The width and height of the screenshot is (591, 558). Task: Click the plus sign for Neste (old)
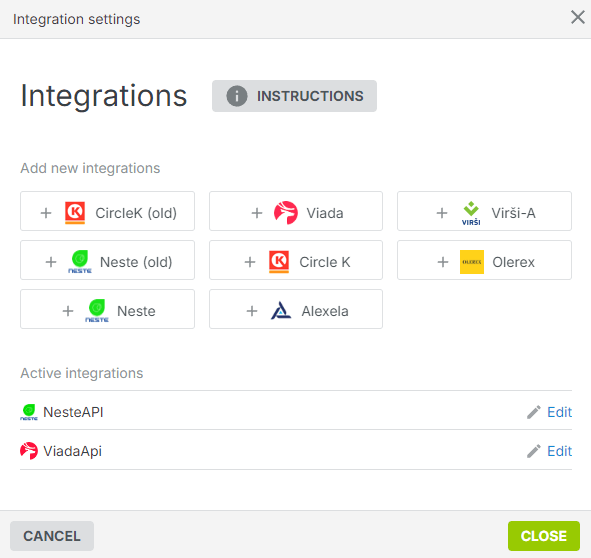[51, 262]
